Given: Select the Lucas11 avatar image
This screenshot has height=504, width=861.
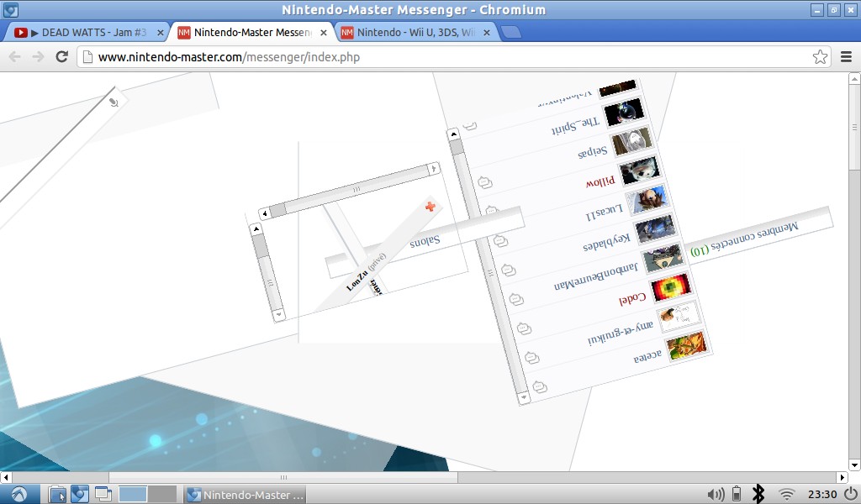Looking at the screenshot, I should click(647, 198).
